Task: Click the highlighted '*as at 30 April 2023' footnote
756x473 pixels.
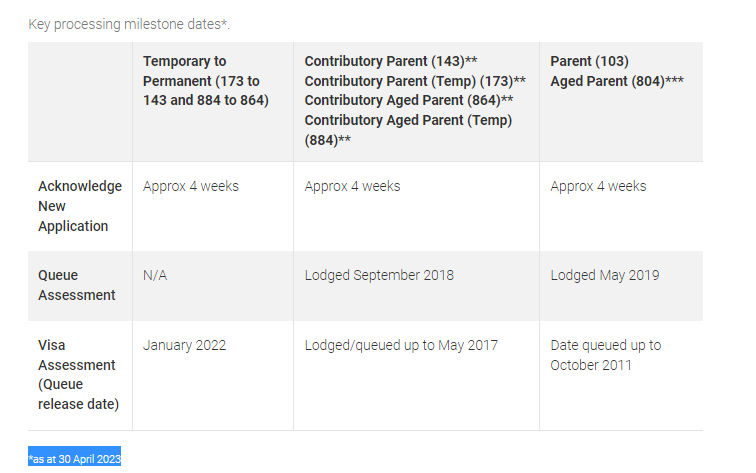Action: [74, 459]
